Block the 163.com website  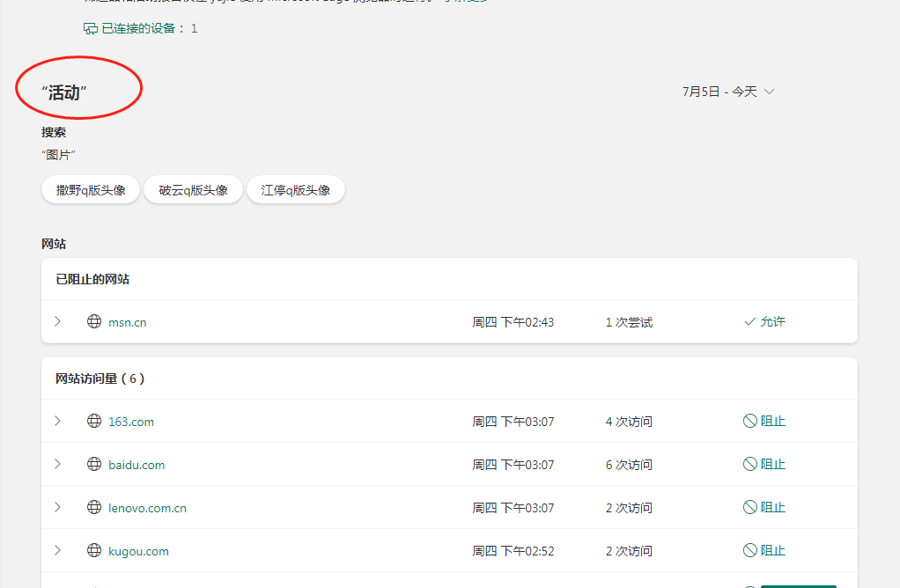[764, 421]
